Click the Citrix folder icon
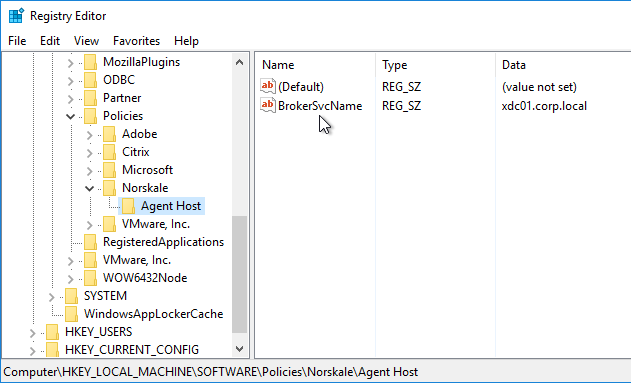Viewport: 631px width, 383px height. (109, 152)
